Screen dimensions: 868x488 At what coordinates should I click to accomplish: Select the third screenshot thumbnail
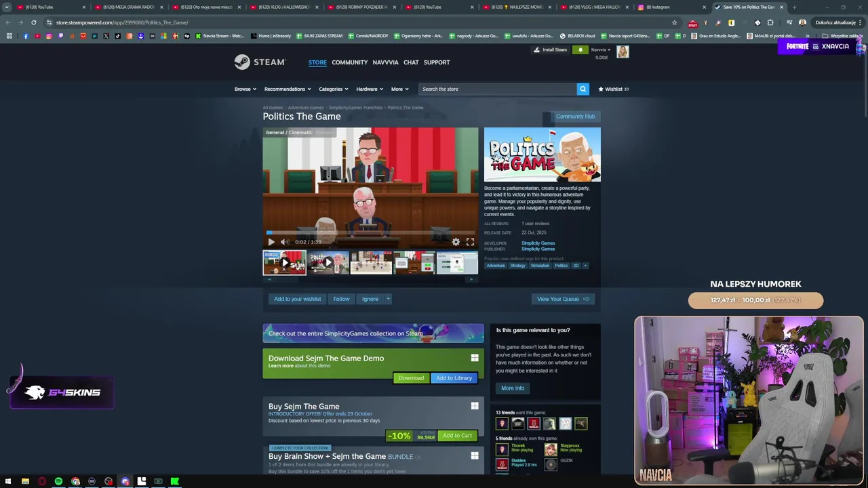pos(371,262)
